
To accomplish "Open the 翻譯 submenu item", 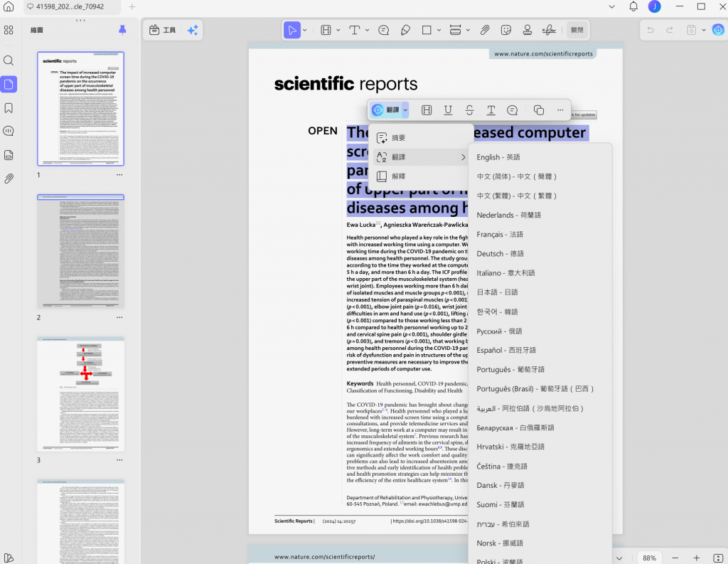I will tap(421, 157).
